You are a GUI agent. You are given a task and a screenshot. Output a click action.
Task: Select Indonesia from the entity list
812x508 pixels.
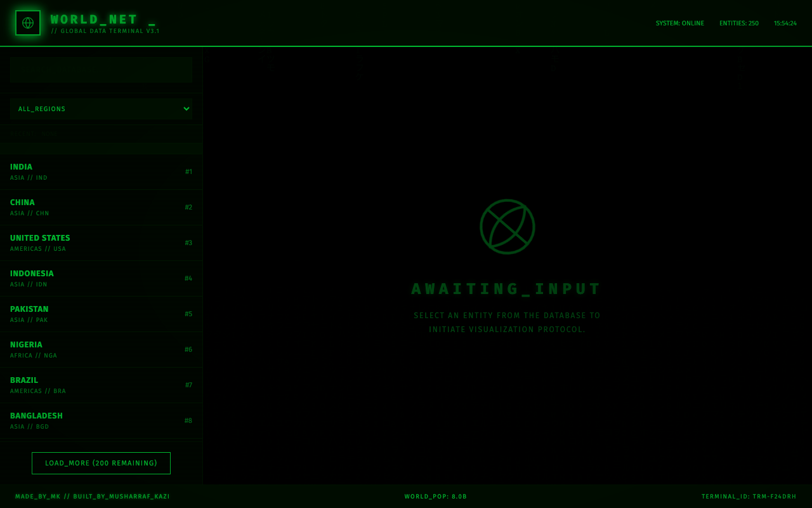pos(101,278)
